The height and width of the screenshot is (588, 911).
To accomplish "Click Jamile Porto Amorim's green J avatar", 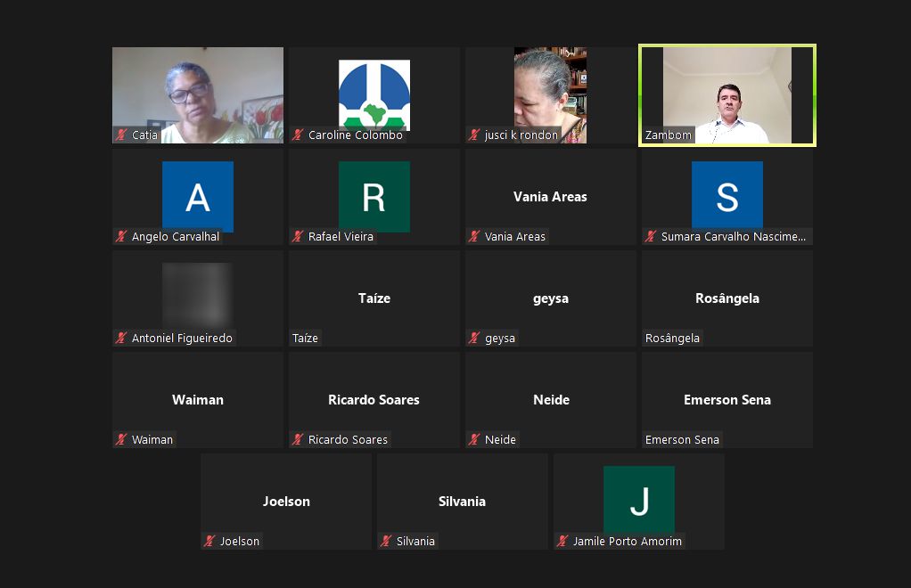I will 639,500.
